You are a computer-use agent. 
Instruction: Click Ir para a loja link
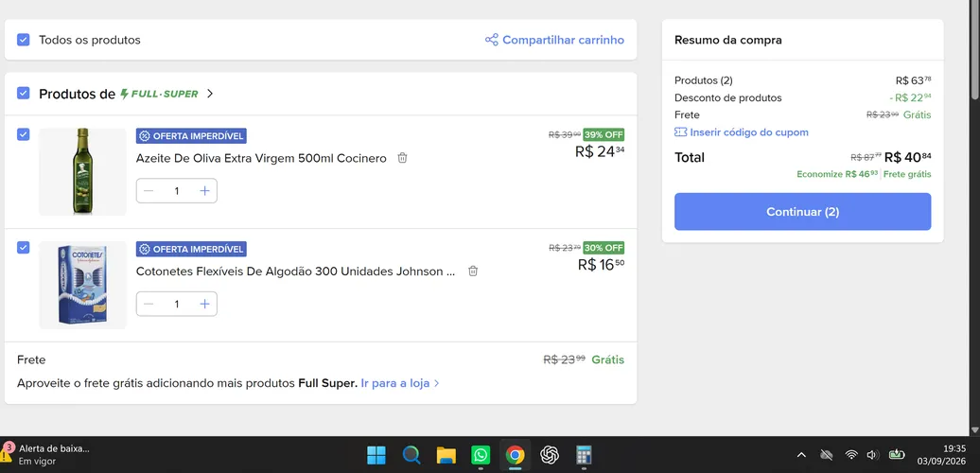[x=400, y=383]
